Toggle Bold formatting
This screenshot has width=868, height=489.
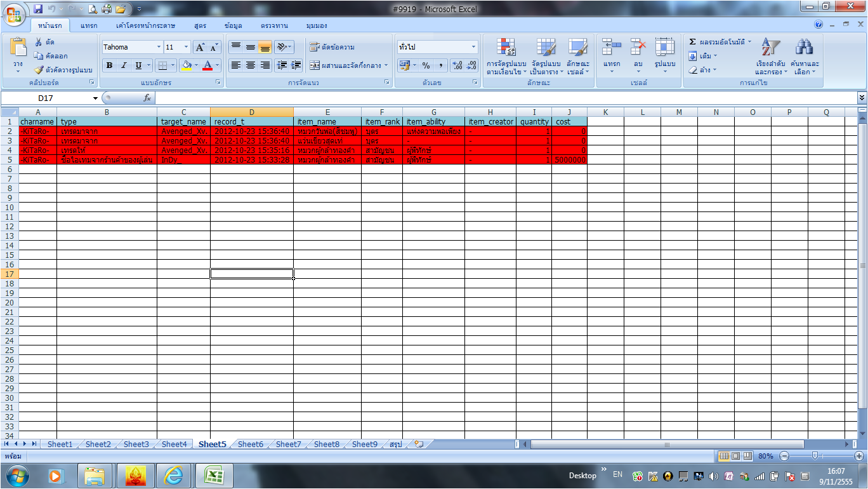tap(109, 65)
